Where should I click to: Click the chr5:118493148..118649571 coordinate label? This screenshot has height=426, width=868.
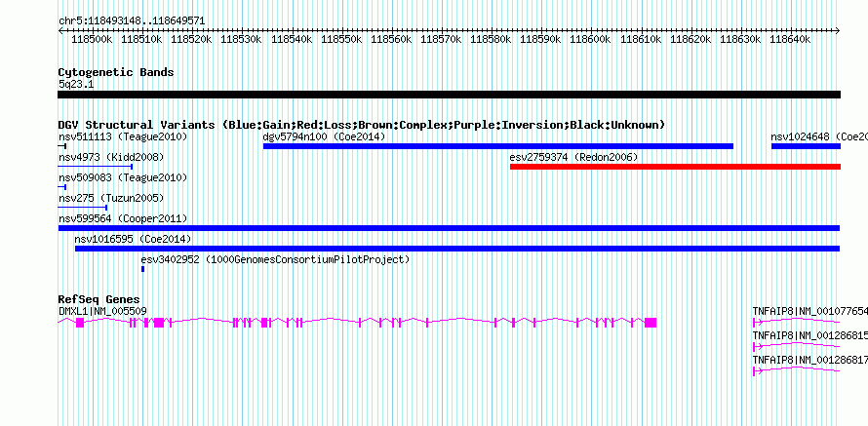click(x=132, y=21)
